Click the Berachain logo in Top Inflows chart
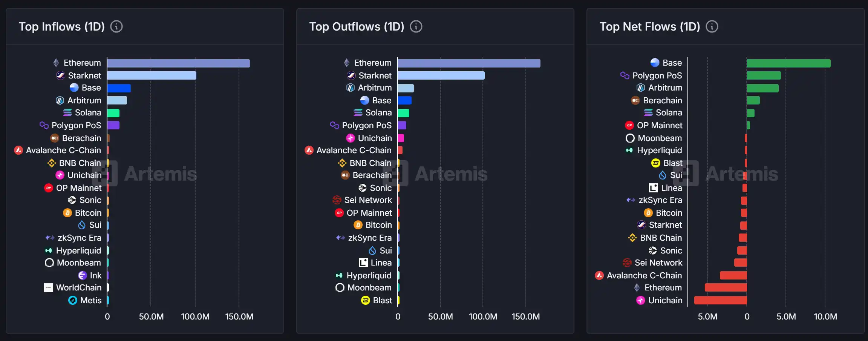Viewport: 868px width, 341px height. coord(55,138)
